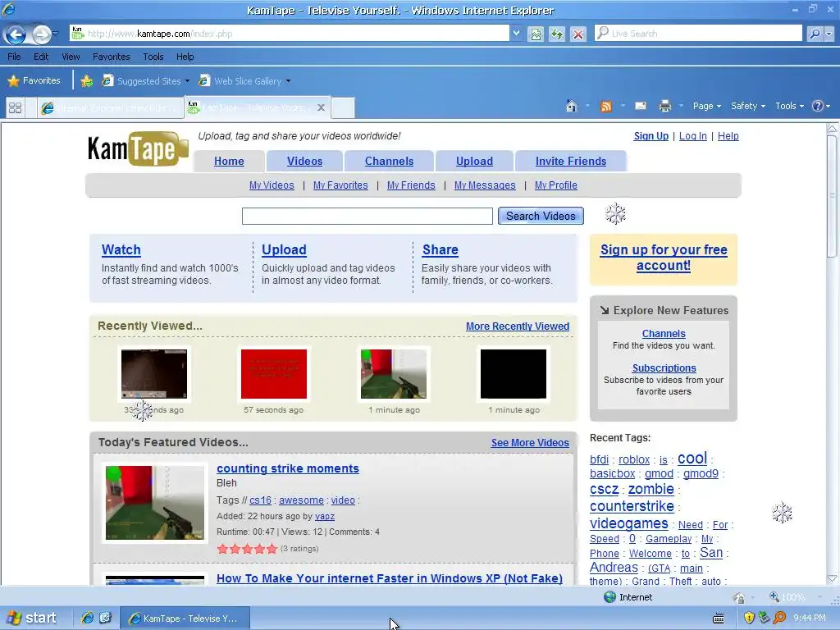840x630 pixels.
Task: Click the red Stop loading icon
Action: [x=578, y=34]
